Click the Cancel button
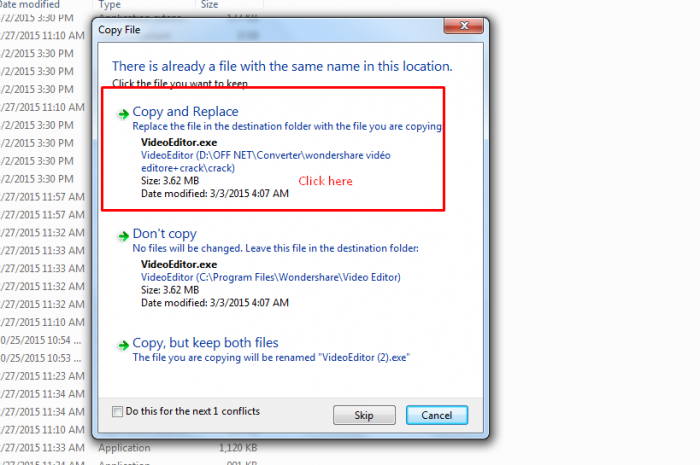700x465 pixels. 437,415
